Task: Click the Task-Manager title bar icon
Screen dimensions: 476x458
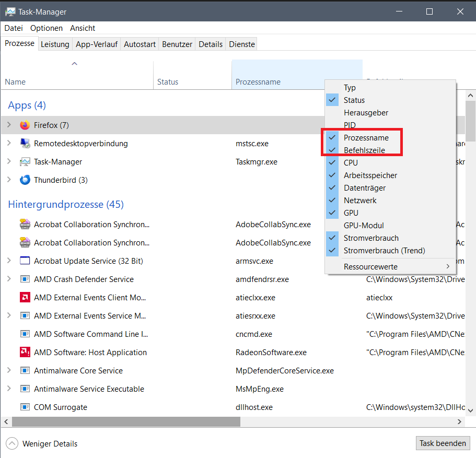Action: point(10,11)
